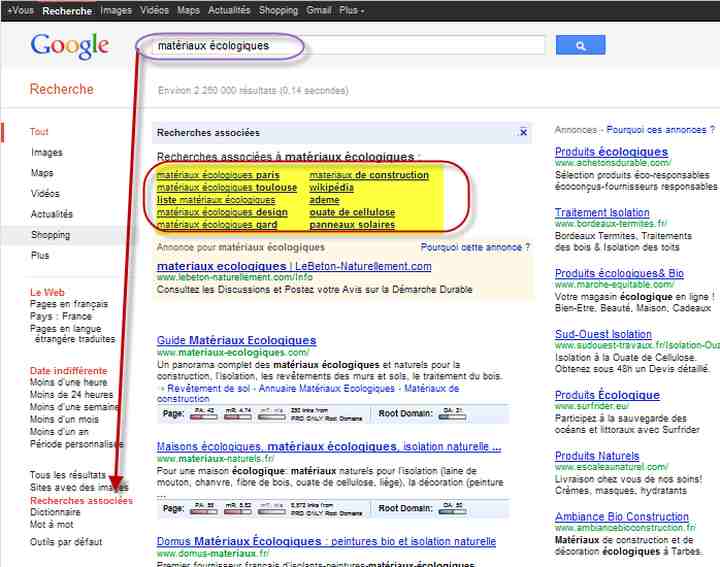Select Actualités filter in left sidebar

coord(51,214)
